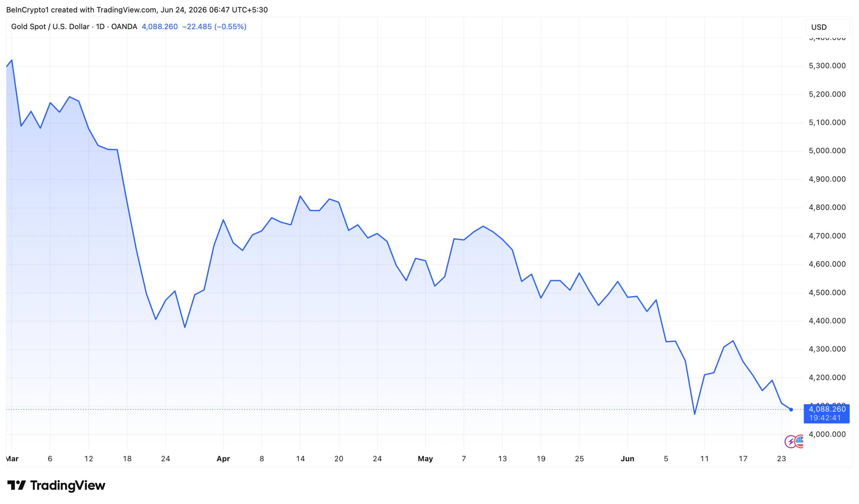Click date label 5 after Jun

(666, 459)
